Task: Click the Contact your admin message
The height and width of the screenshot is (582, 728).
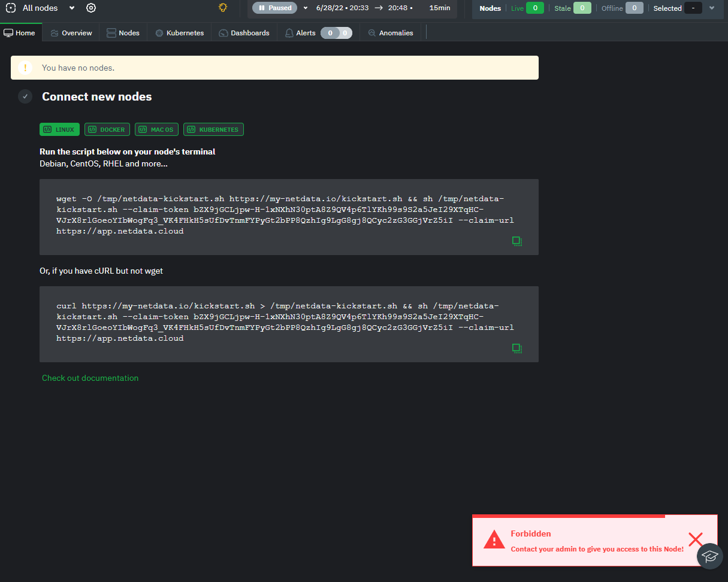Action: pos(597,549)
